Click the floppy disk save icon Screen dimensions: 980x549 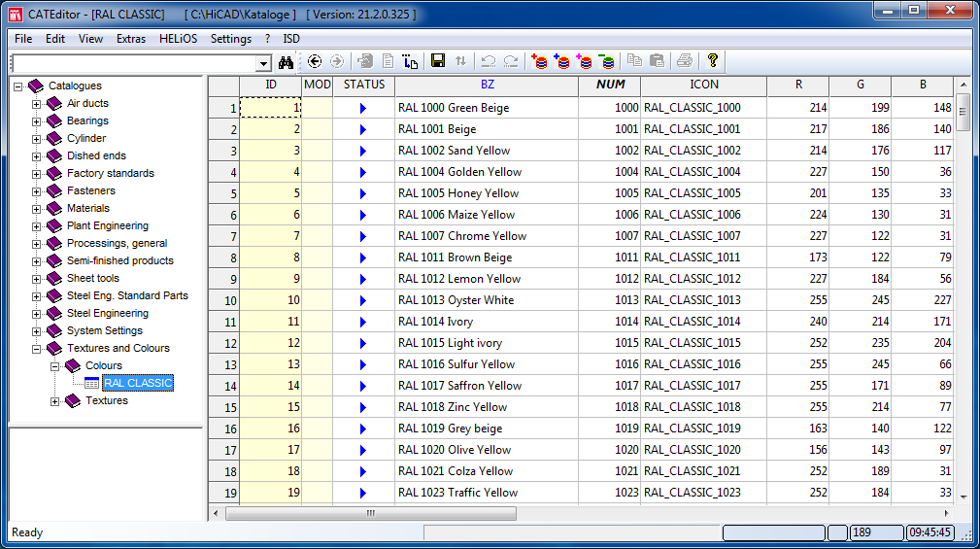[438, 61]
